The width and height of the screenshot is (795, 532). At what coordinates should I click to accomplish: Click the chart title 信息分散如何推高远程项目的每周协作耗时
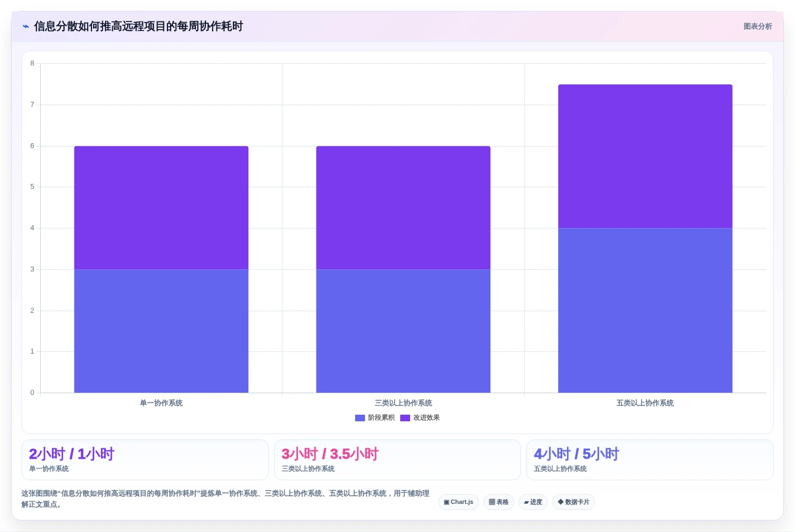click(139, 26)
